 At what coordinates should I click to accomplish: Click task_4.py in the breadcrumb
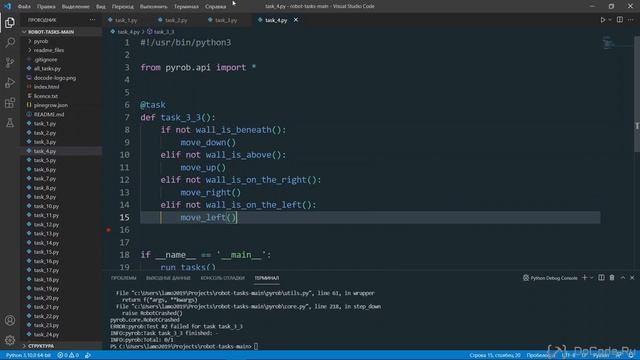pyautogui.click(x=128, y=31)
